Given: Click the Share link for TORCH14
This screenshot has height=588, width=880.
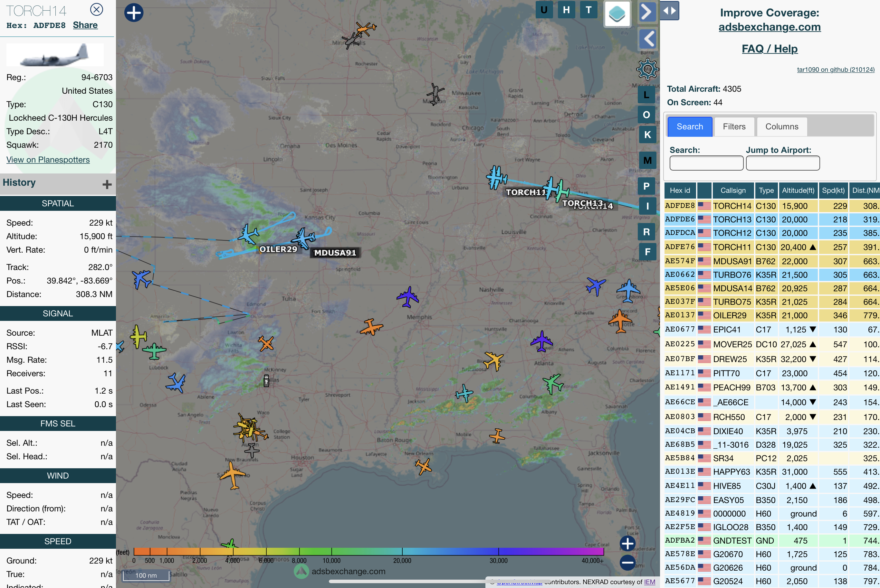Looking at the screenshot, I should pos(85,25).
